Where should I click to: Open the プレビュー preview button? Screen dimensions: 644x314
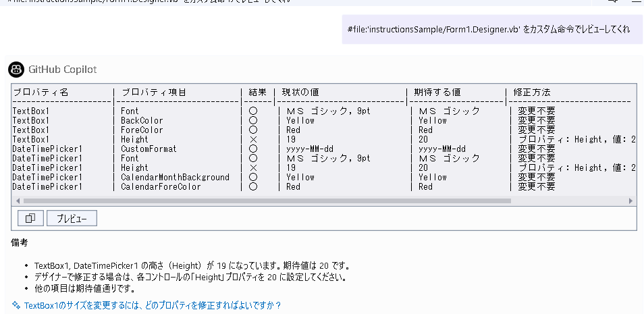click(72, 218)
